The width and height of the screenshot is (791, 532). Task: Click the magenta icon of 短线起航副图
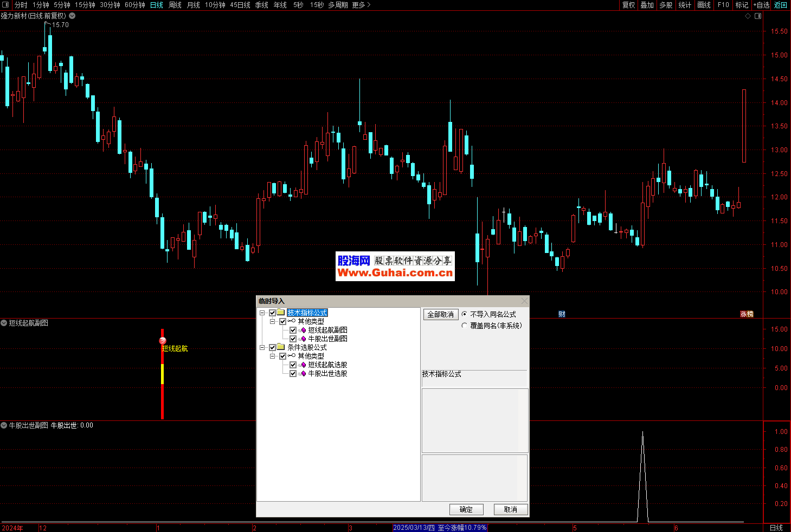(x=303, y=330)
